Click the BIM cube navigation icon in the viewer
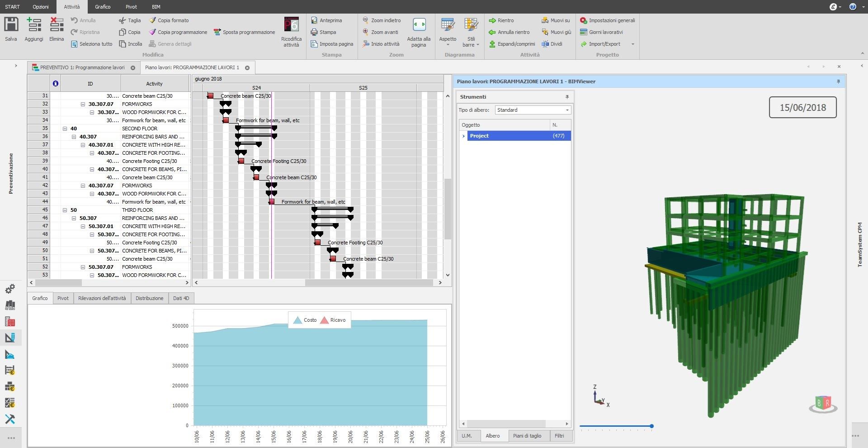The height and width of the screenshot is (448, 868). click(822, 403)
